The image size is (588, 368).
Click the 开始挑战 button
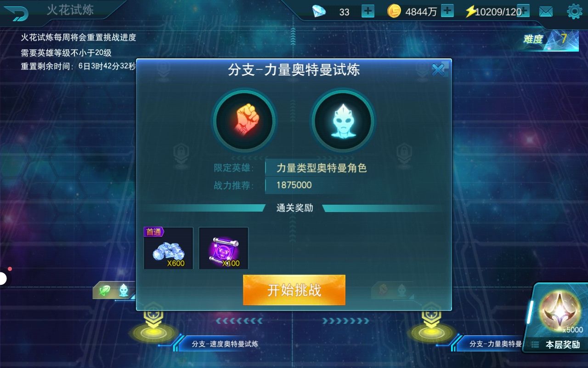pos(294,290)
